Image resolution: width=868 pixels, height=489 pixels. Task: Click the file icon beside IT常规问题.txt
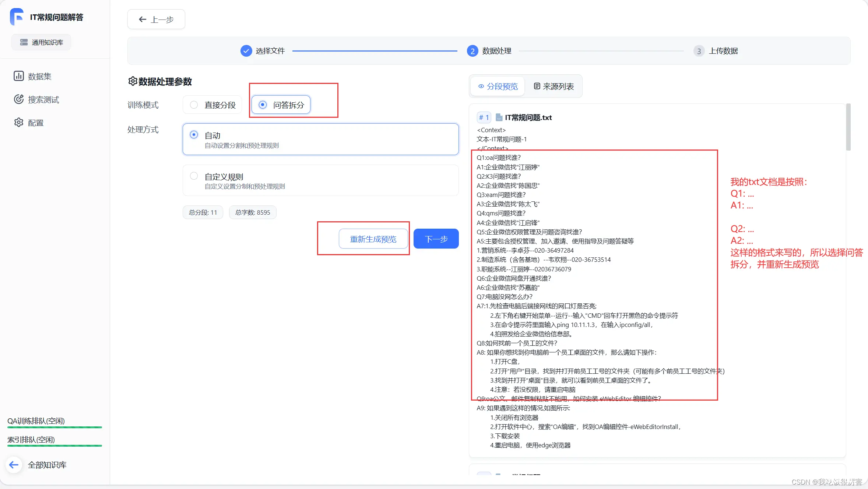(499, 117)
